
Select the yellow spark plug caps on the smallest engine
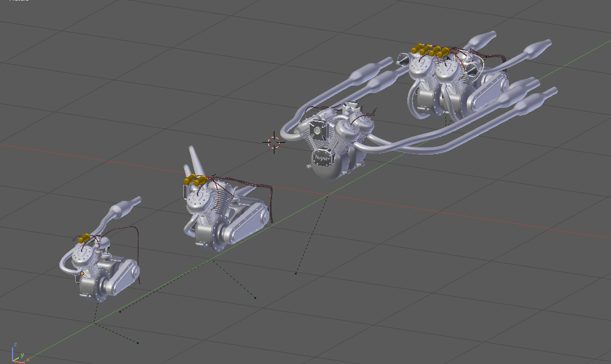point(84,238)
